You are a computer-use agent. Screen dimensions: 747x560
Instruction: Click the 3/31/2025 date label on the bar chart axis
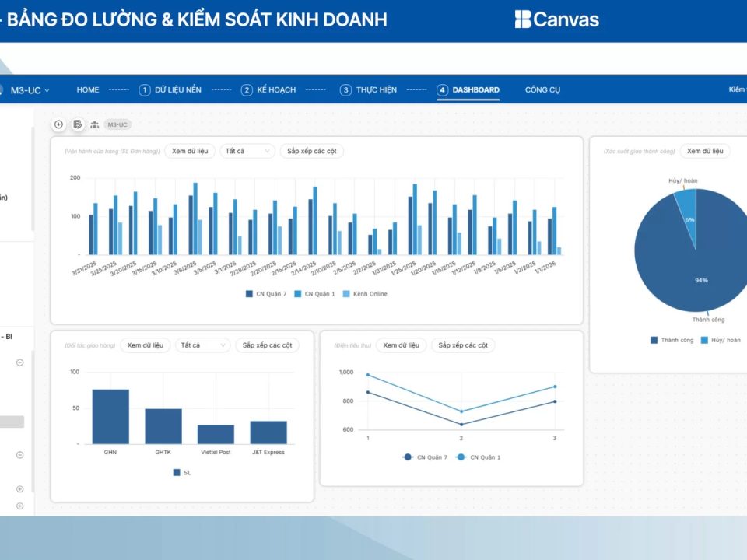pos(84,268)
